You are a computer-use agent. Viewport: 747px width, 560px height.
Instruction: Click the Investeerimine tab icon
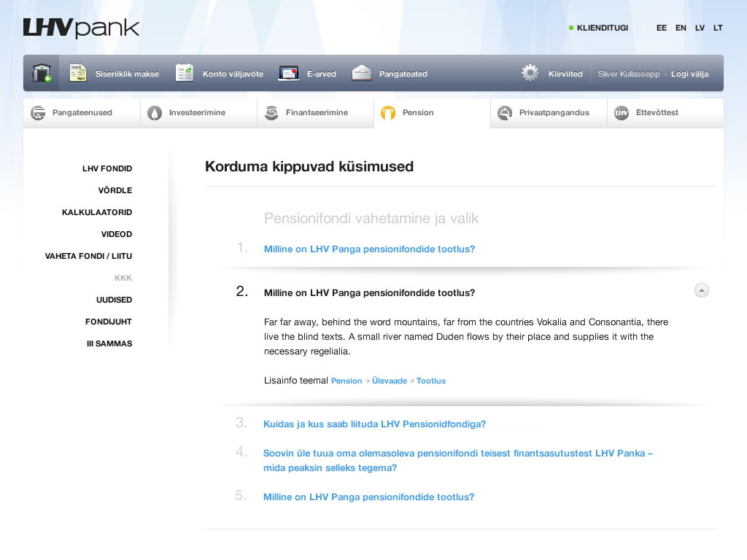155,113
